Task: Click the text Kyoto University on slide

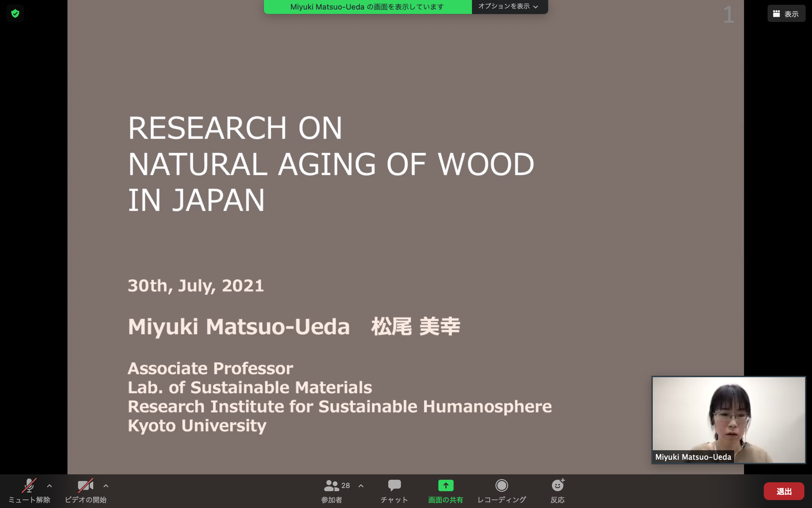Action: click(x=197, y=426)
